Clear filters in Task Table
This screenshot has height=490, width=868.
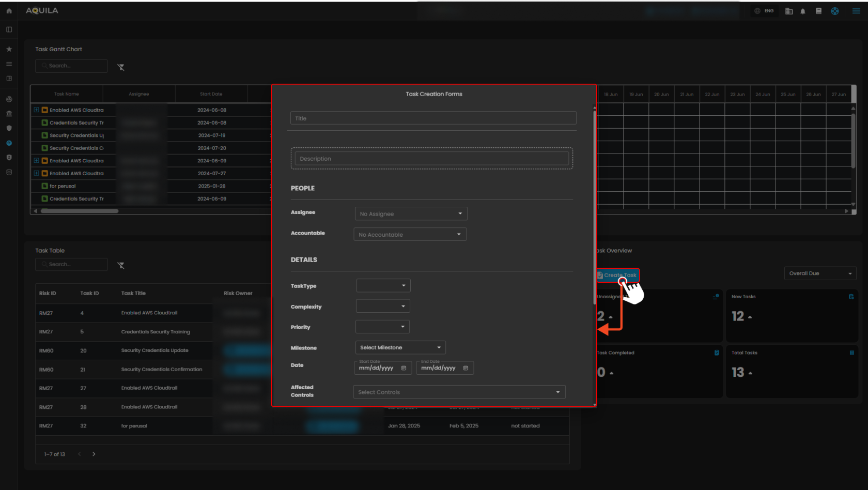click(x=121, y=265)
